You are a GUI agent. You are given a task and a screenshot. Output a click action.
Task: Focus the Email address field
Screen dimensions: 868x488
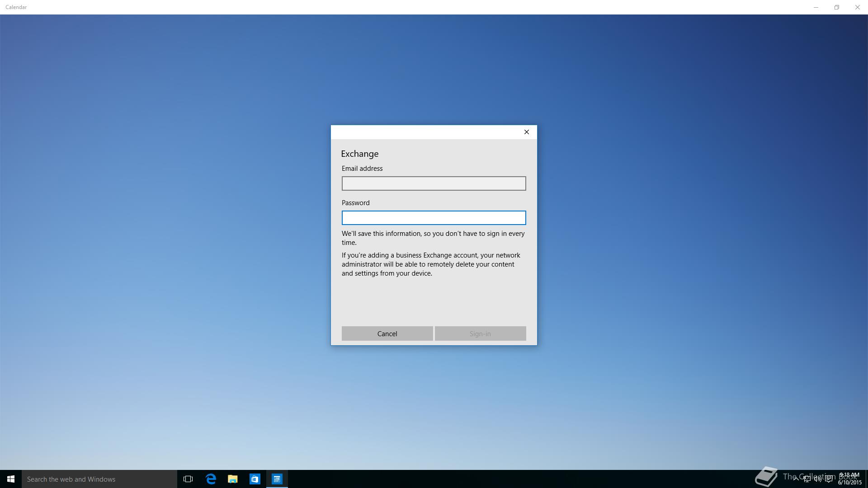pyautogui.click(x=434, y=183)
